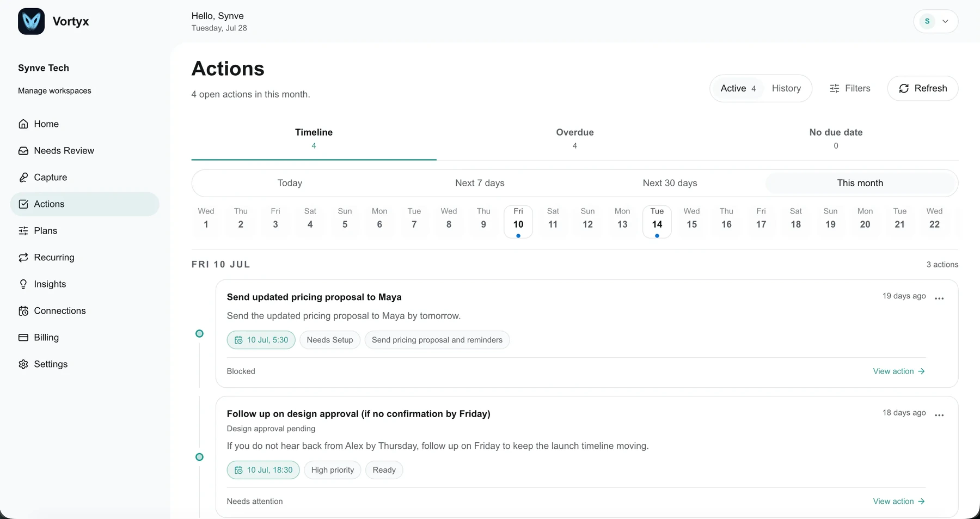Click the calendar icon in 10 Jul, 18:30 chip
Screen dimensions: 980x519
[238, 470]
